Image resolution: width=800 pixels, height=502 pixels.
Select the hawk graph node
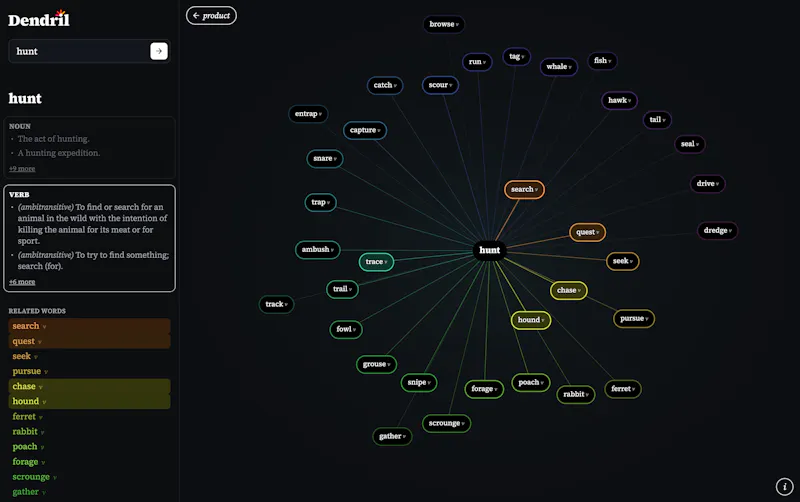(619, 101)
